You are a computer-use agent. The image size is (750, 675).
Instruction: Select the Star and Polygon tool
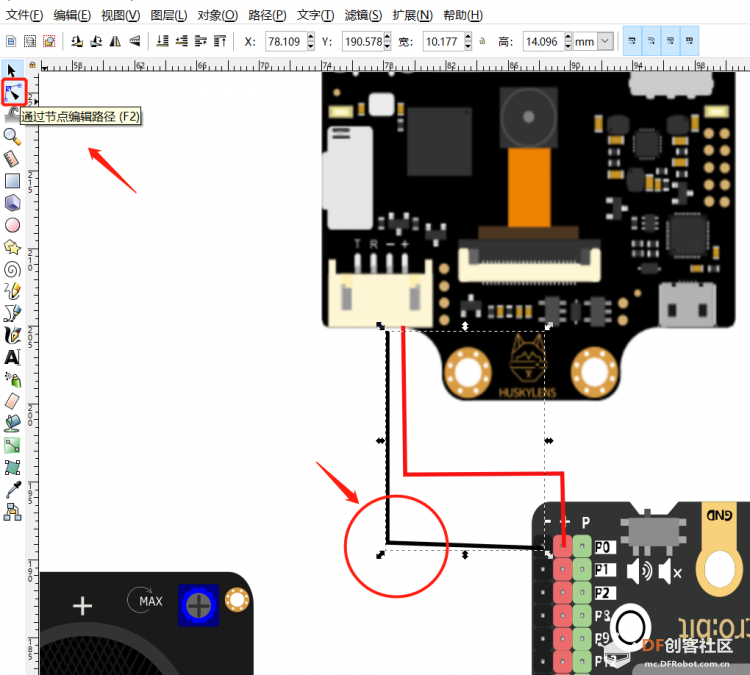coord(12,247)
